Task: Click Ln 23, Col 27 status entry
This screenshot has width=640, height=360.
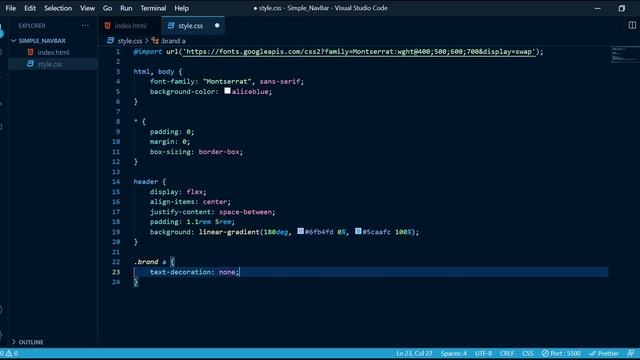Action: pyautogui.click(x=414, y=353)
